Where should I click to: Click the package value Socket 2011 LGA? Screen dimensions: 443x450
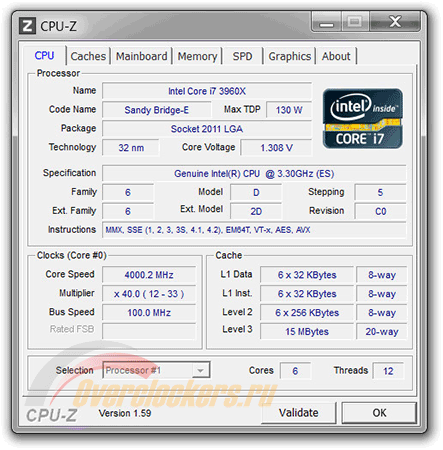click(207, 129)
